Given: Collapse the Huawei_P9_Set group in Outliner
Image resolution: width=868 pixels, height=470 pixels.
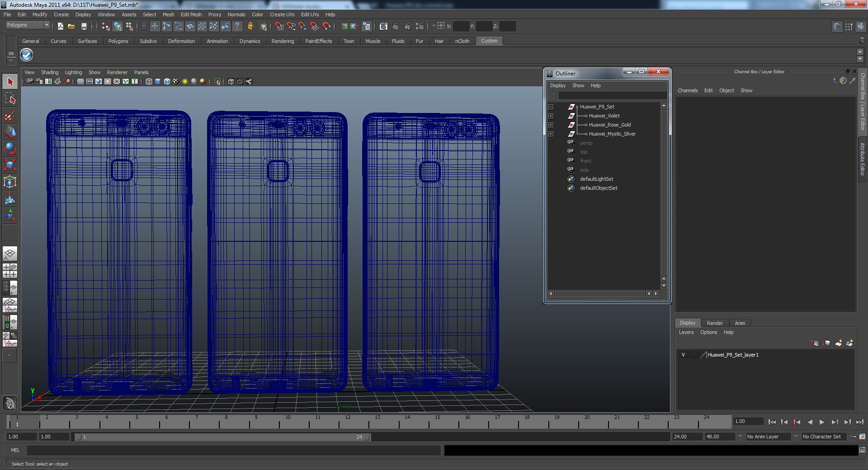Looking at the screenshot, I should point(551,107).
